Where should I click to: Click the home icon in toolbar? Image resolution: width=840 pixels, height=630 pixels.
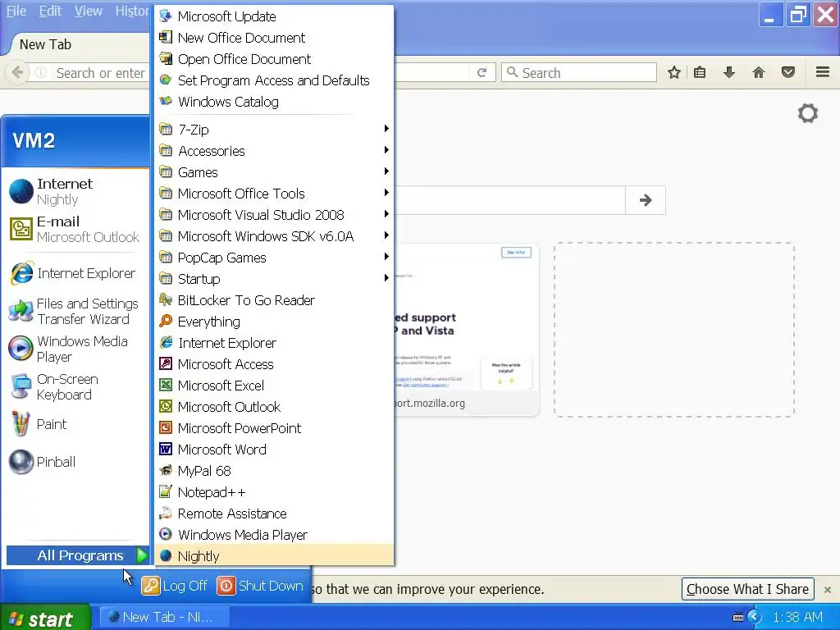click(x=759, y=72)
